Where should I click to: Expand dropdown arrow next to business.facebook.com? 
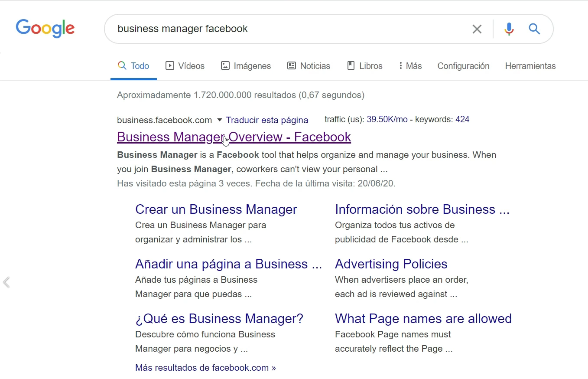[x=219, y=120]
